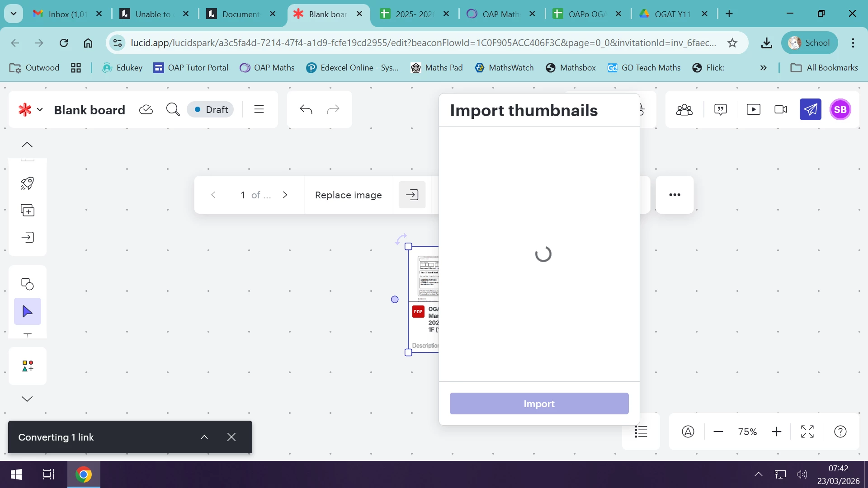Collapse toolbar with the up chevron

tap(27, 145)
